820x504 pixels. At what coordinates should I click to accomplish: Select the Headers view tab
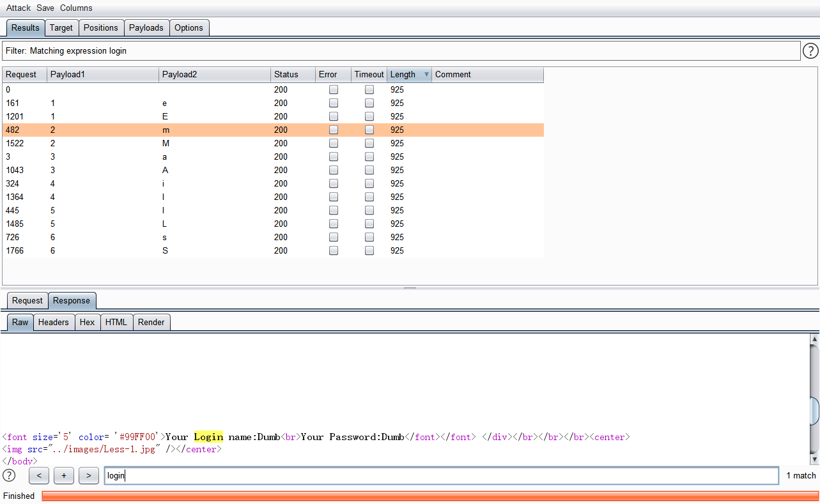click(x=54, y=322)
